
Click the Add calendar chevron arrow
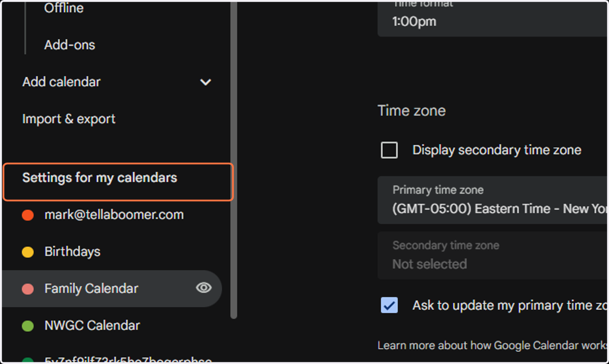(x=206, y=82)
